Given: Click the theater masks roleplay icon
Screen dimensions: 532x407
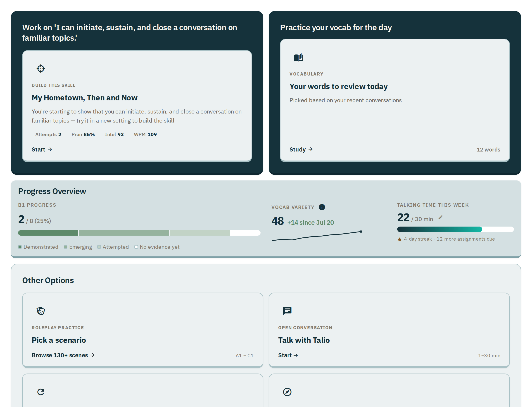Looking at the screenshot, I should tap(41, 311).
